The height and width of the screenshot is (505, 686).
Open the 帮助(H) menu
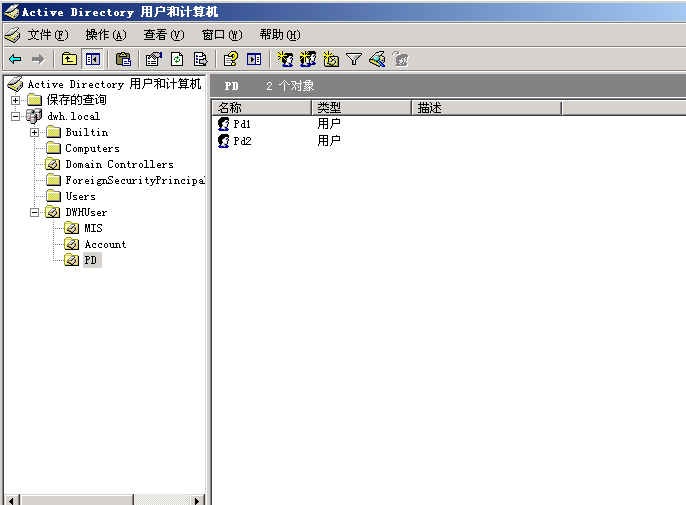point(280,35)
